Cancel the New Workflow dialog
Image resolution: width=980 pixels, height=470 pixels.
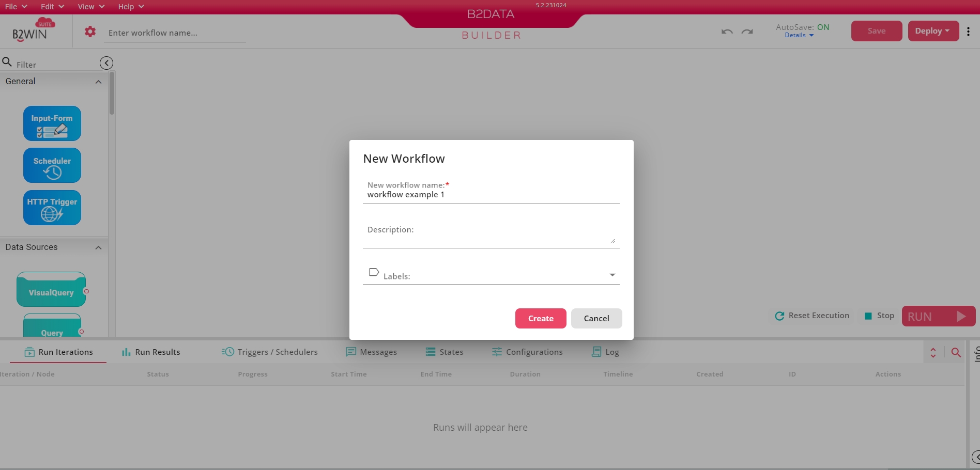coord(596,319)
